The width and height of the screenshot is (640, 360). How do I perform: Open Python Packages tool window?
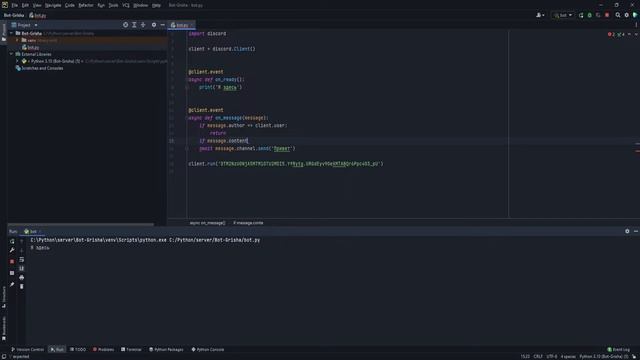pyautogui.click(x=166, y=349)
